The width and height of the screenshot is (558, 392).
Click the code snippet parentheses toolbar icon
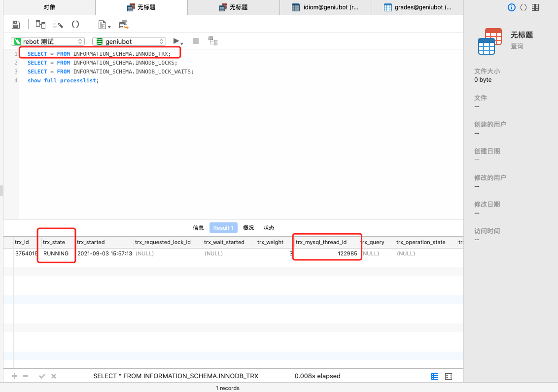click(x=75, y=24)
